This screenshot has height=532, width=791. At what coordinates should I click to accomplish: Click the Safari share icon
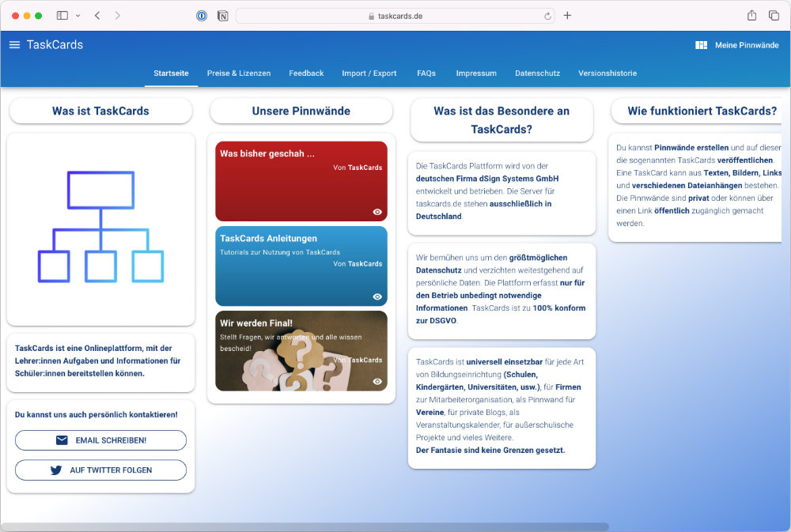(751, 15)
